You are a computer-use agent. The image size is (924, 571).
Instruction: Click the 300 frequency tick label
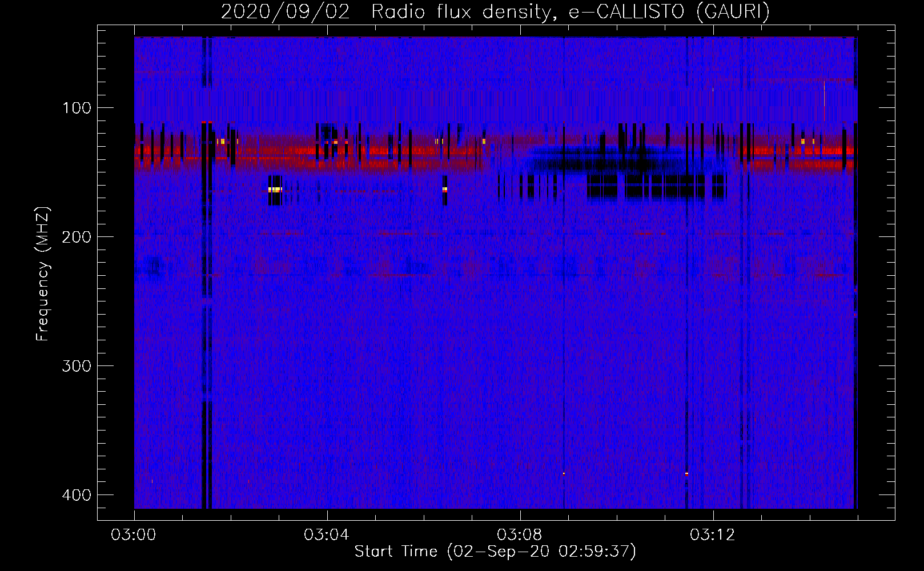tap(77, 366)
